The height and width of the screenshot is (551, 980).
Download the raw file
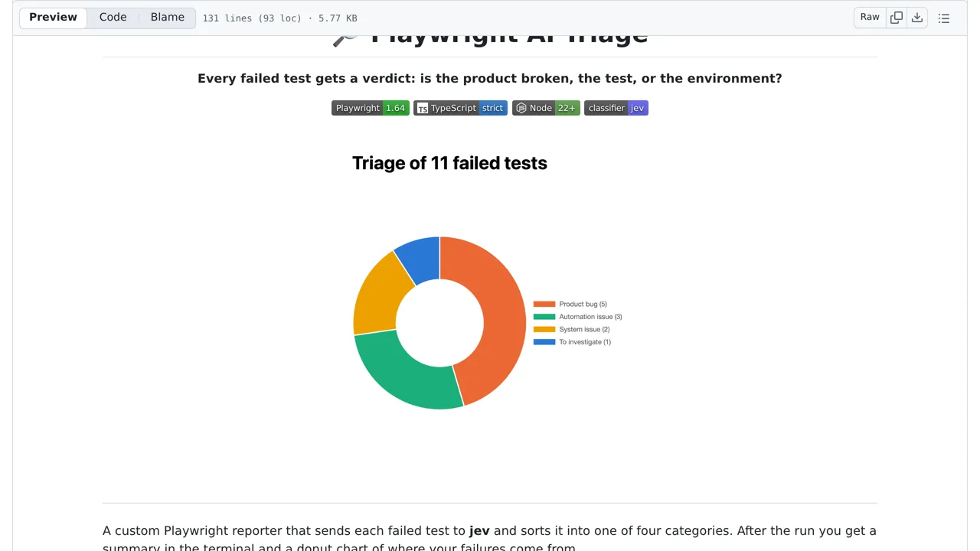point(917,18)
